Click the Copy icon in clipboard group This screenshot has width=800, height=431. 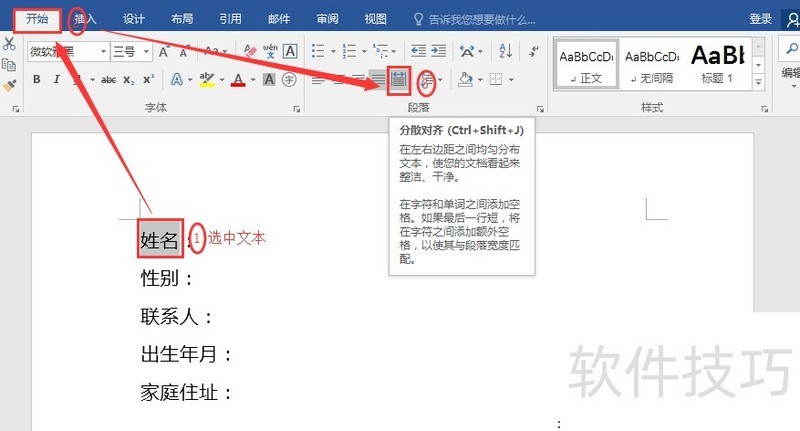(9, 64)
